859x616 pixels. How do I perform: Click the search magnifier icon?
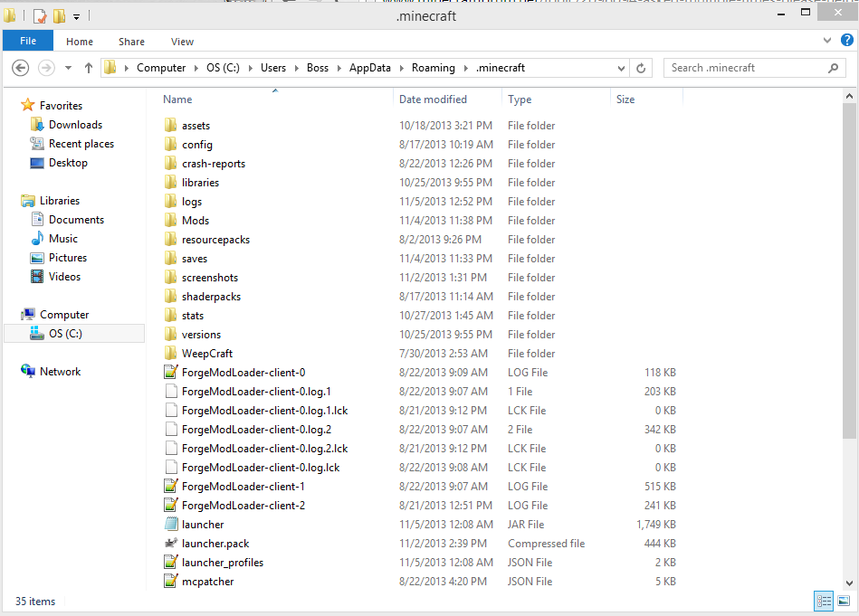(x=834, y=68)
